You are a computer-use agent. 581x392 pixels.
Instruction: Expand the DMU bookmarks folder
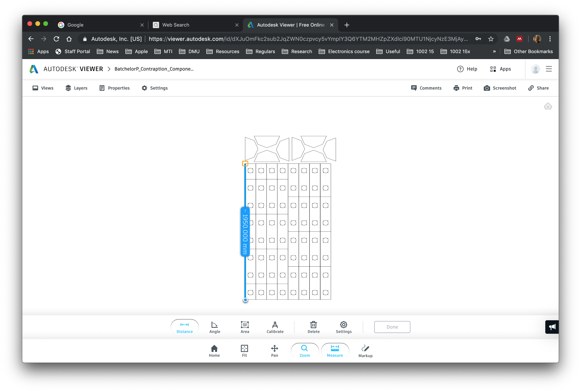click(189, 52)
